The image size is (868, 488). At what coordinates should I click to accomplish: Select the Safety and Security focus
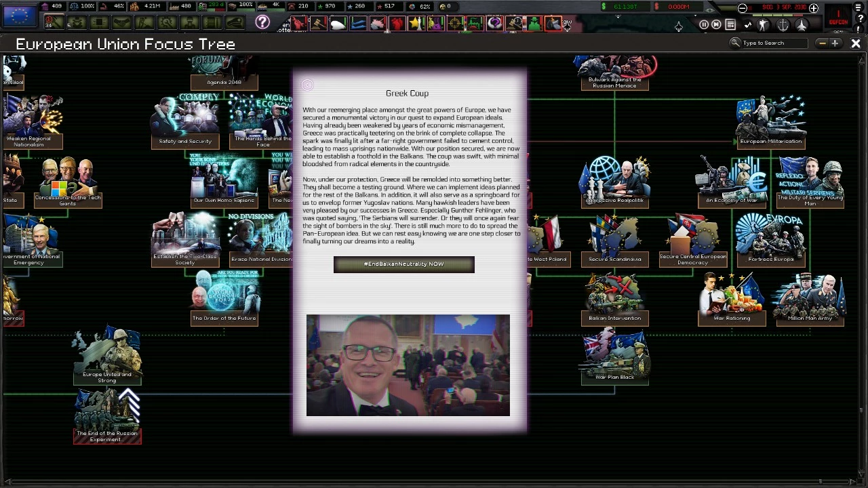[185, 121]
